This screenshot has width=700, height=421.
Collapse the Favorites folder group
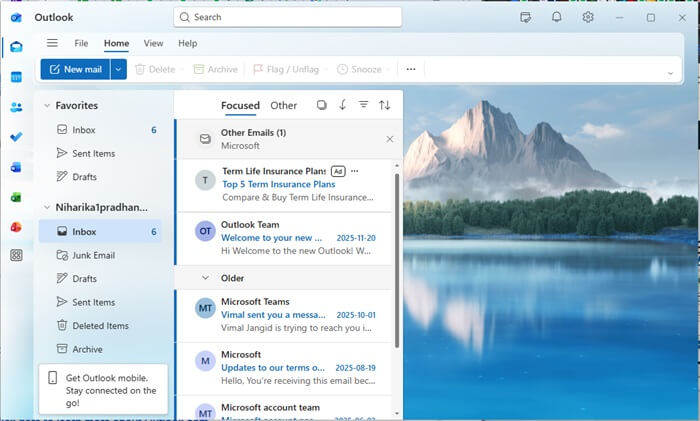45,105
